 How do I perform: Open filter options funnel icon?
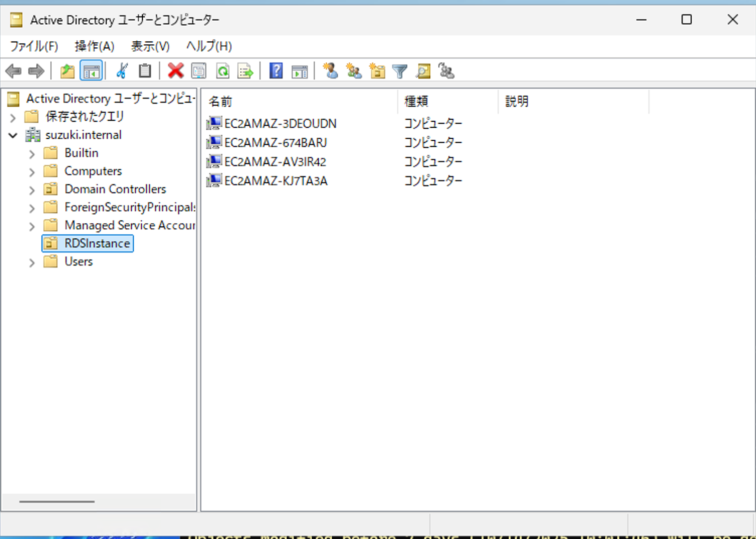click(400, 71)
